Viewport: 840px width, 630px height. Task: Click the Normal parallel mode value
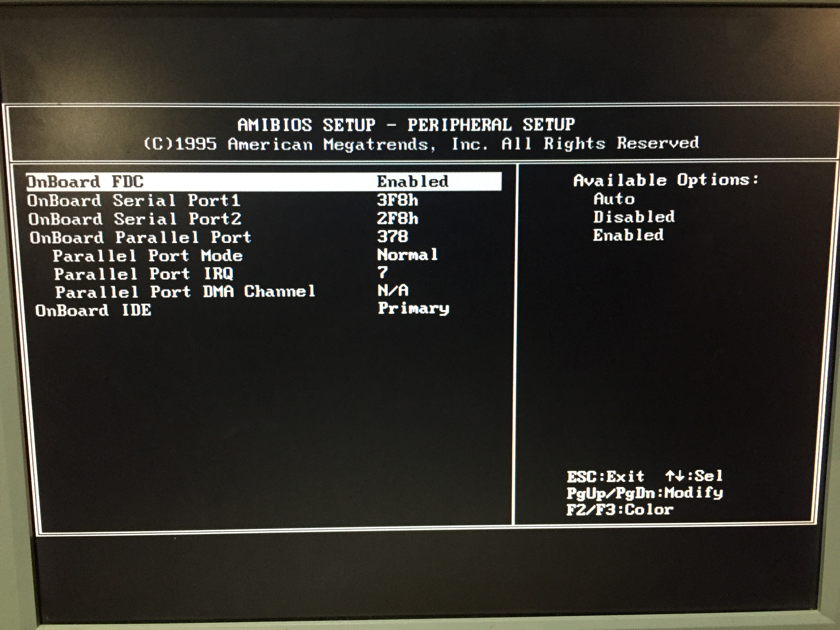407,255
